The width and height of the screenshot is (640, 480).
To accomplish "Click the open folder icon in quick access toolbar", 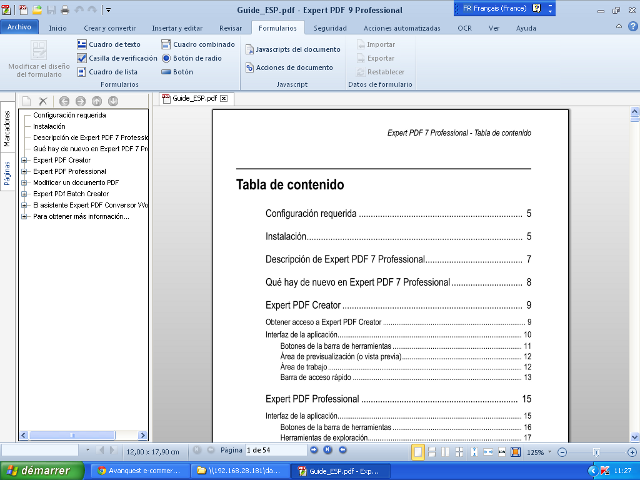I will coord(37,10).
